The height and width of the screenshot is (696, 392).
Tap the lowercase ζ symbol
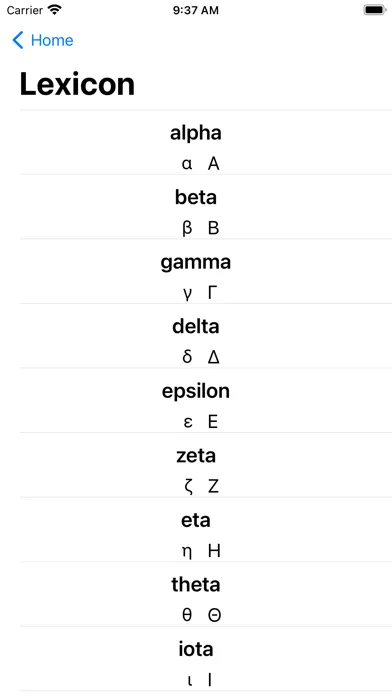pos(188,487)
